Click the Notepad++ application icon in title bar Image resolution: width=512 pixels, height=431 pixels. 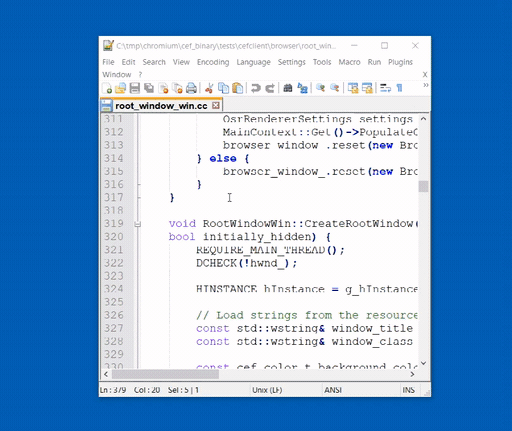tap(108, 46)
